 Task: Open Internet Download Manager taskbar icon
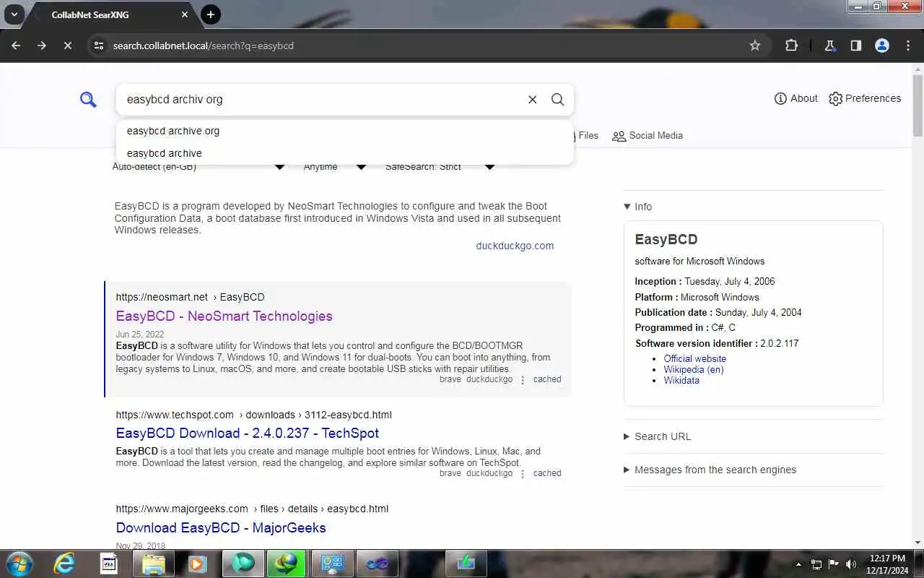(286, 564)
